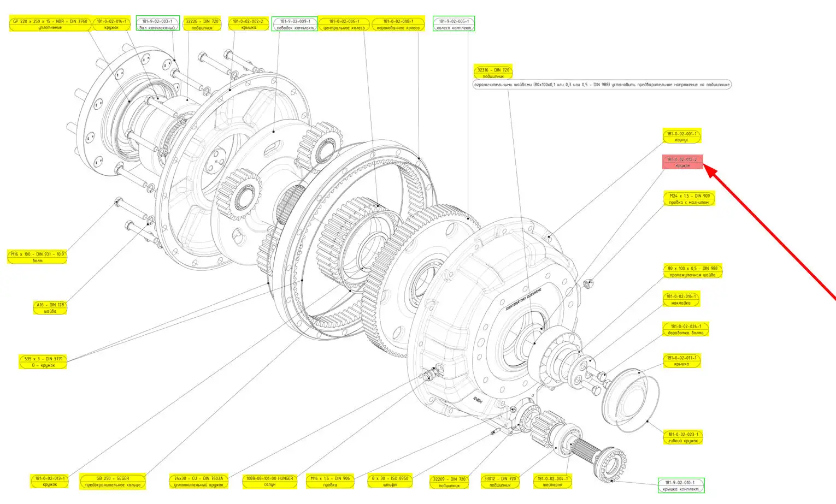Click the green-boxed 181-9-02-003-1 shaft label
The width and height of the screenshot is (836, 504).
click(x=157, y=24)
